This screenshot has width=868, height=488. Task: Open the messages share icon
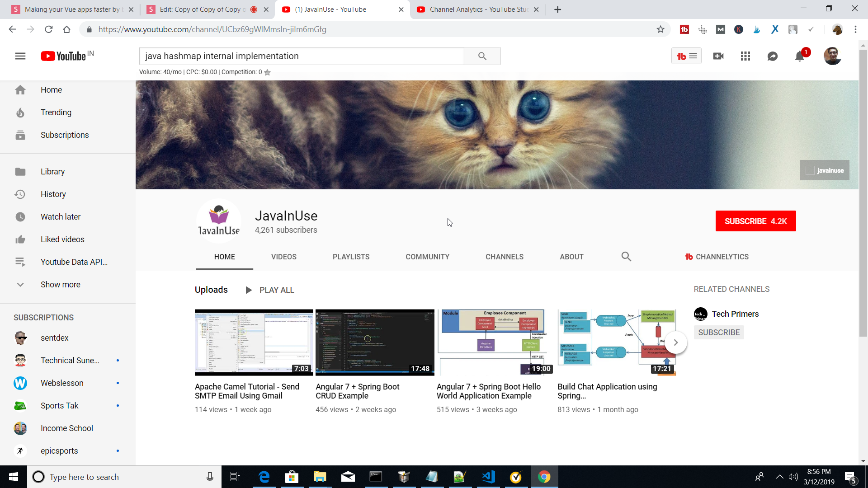tap(773, 56)
